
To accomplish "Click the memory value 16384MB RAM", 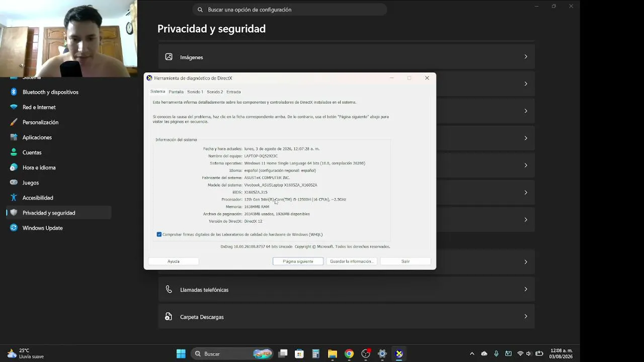I will coord(257,207).
